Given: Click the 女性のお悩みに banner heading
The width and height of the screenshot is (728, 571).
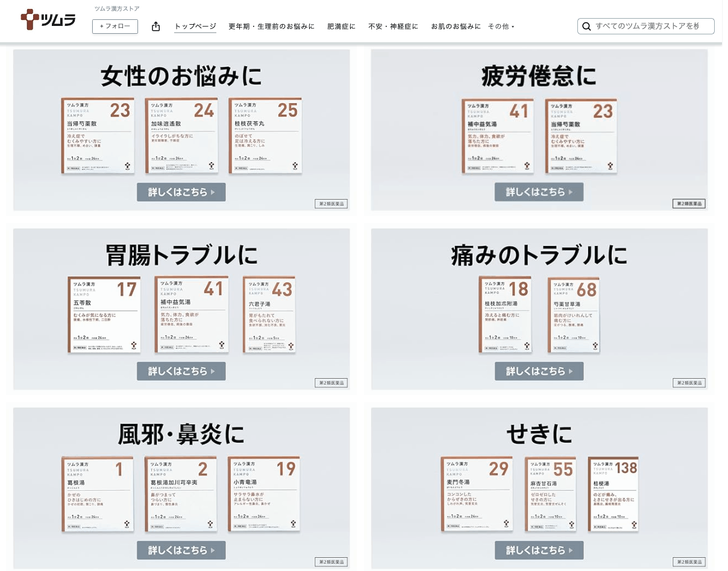Looking at the screenshot, I should click(181, 77).
